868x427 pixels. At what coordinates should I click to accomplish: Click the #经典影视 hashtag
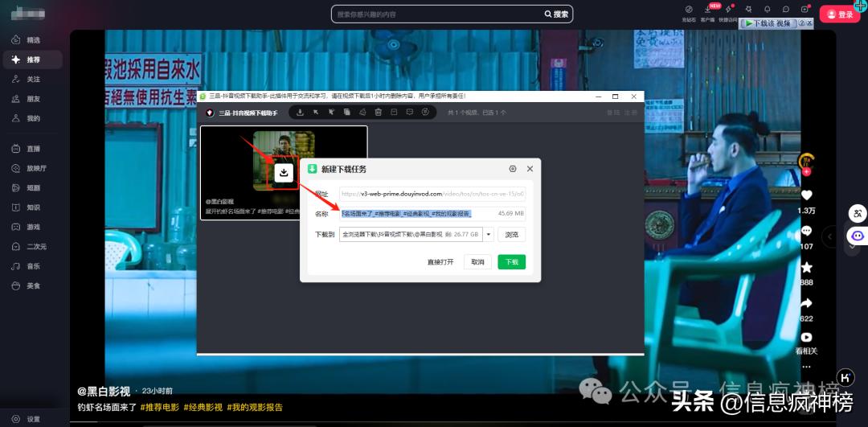[203, 408]
